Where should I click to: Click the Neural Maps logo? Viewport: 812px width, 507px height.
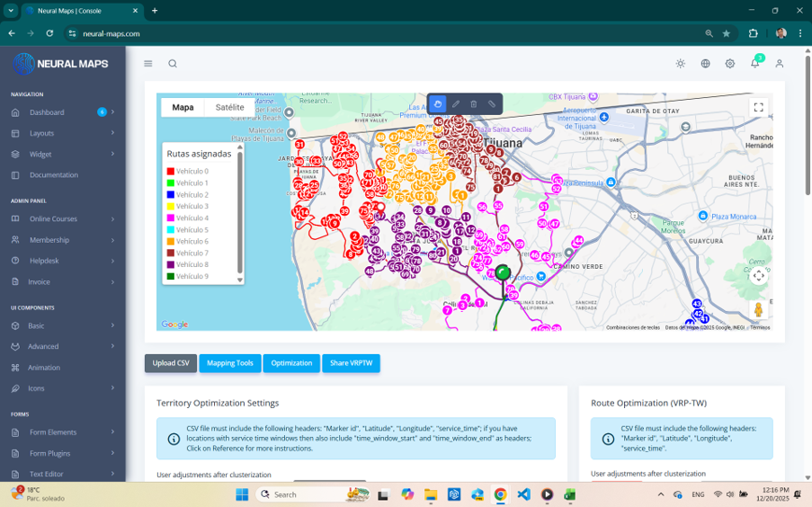point(60,64)
